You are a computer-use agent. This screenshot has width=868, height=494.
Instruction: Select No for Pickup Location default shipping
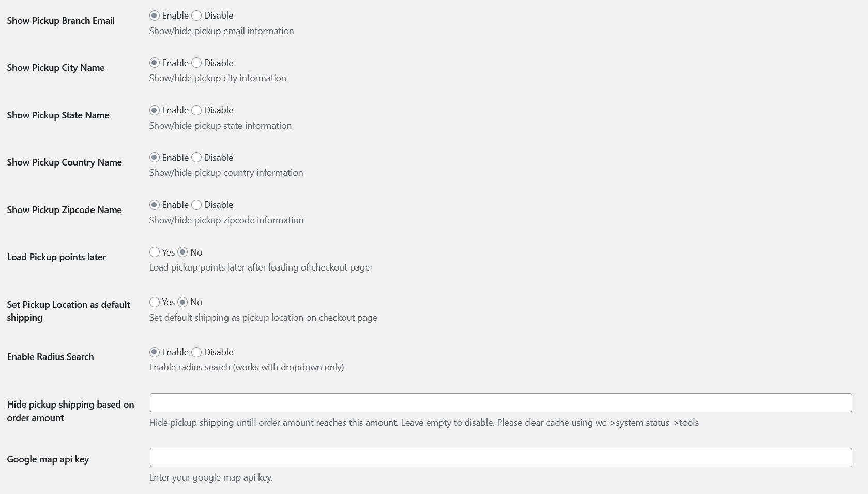(x=182, y=302)
